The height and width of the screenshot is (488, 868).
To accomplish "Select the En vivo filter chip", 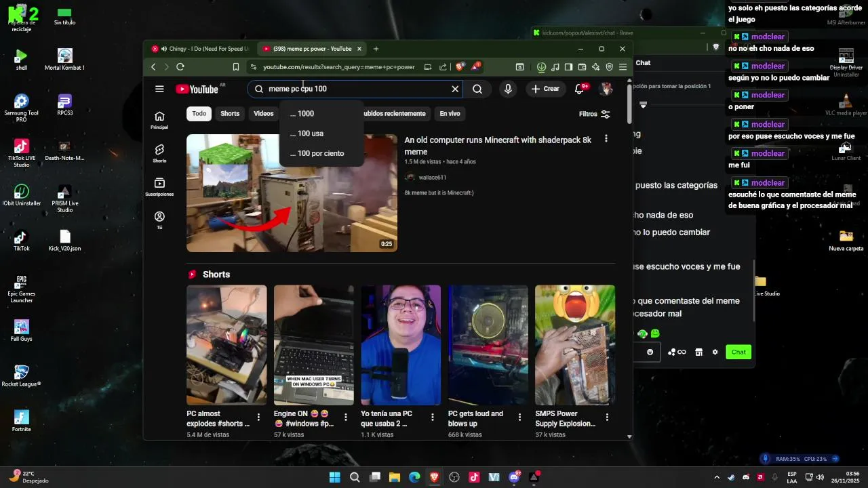I will (x=450, y=114).
